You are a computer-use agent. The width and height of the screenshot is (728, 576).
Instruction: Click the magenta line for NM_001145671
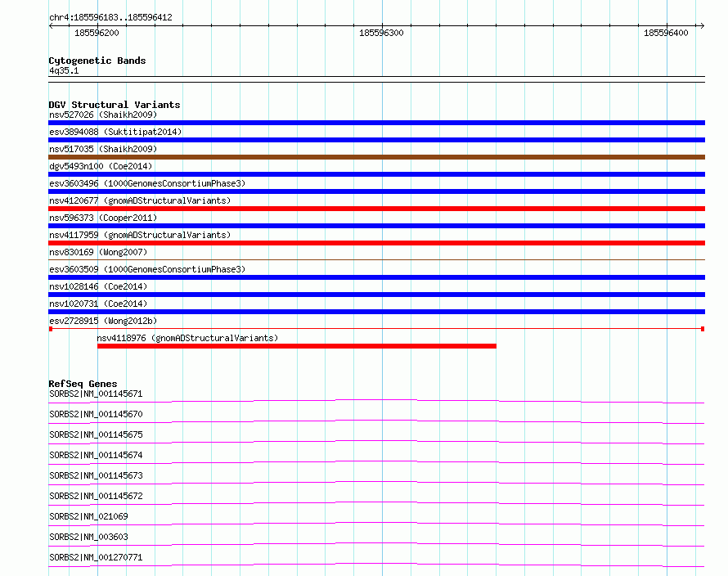pos(376,401)
